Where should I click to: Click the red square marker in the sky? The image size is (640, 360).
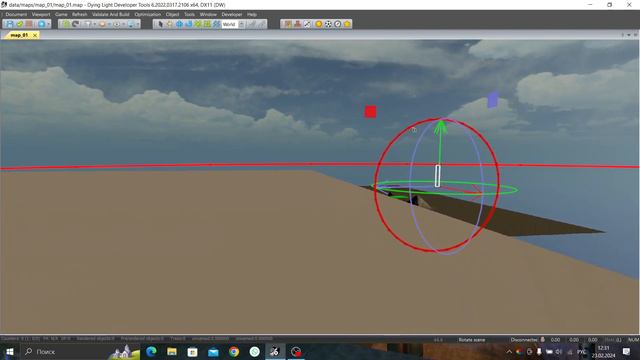(x=370, y=112)
